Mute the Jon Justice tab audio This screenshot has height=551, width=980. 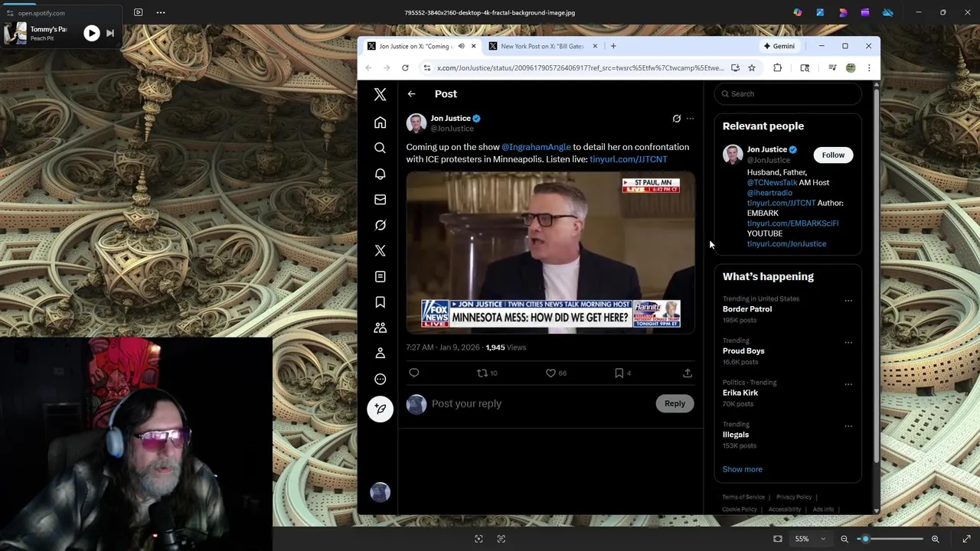point(461,46)
